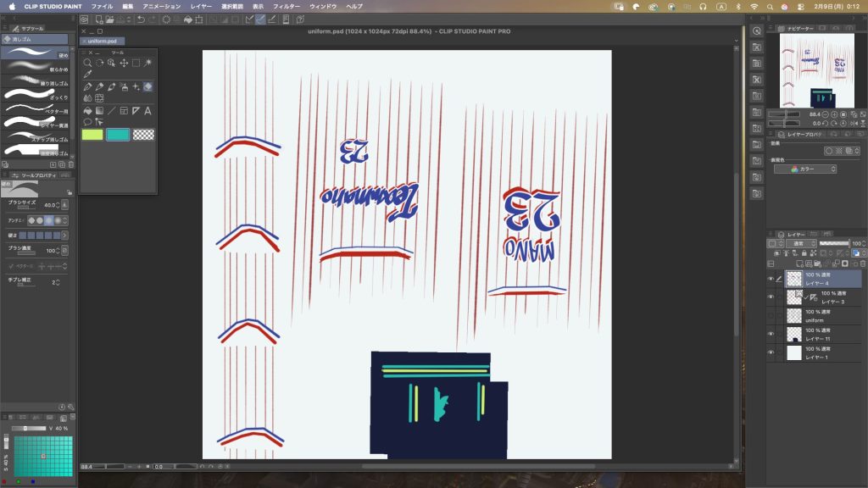Image resolution: width=868 pixels, height=488 pixels.
Task: Hide レイヤー 4 with its eye icon
Action: coord(771,279)
